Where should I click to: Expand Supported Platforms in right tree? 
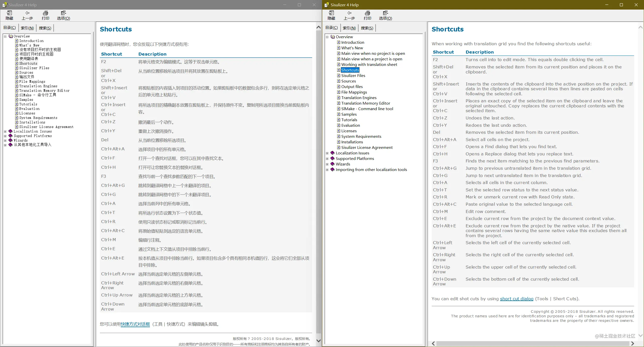[327, 159]
